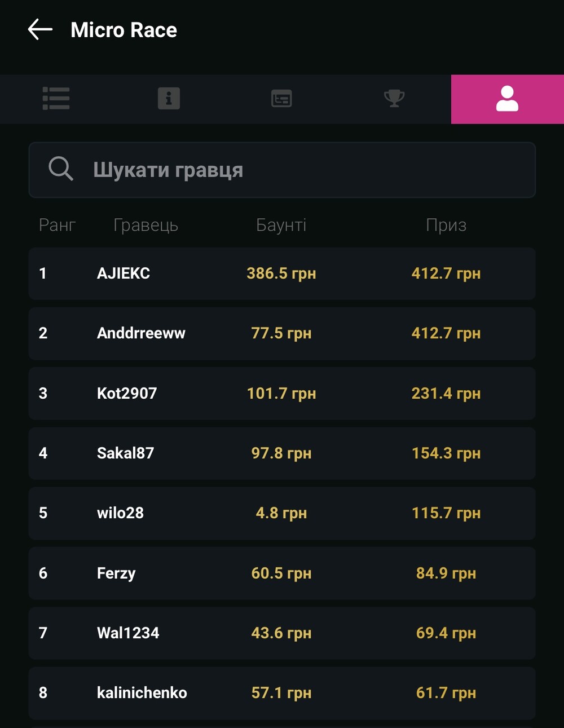This screenshot has height=728, width=564.
Task: Focus the Шукати гравця search field
Action: [x=282, y=170]
